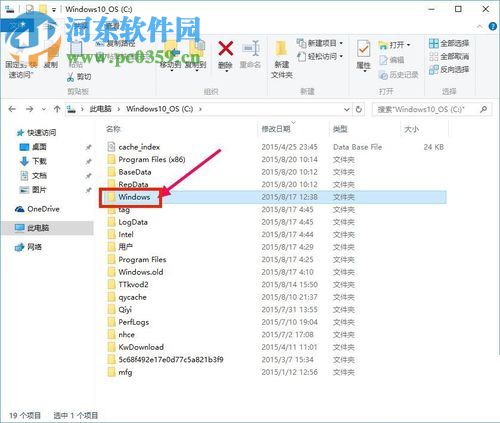Select the 用户 folder
The image size is (500, 423).
[120, 247]
